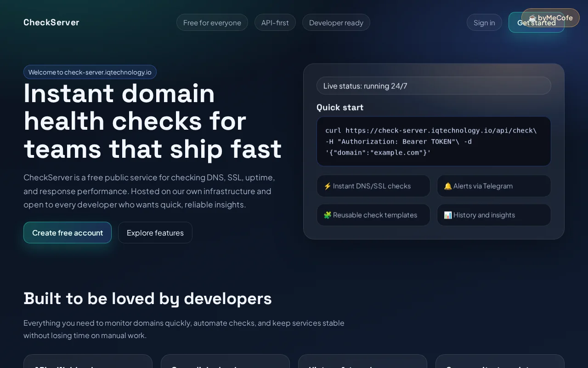
Task: Click the 'Everything you need to monitor' paragraph
Action: [x=184, y=329]
